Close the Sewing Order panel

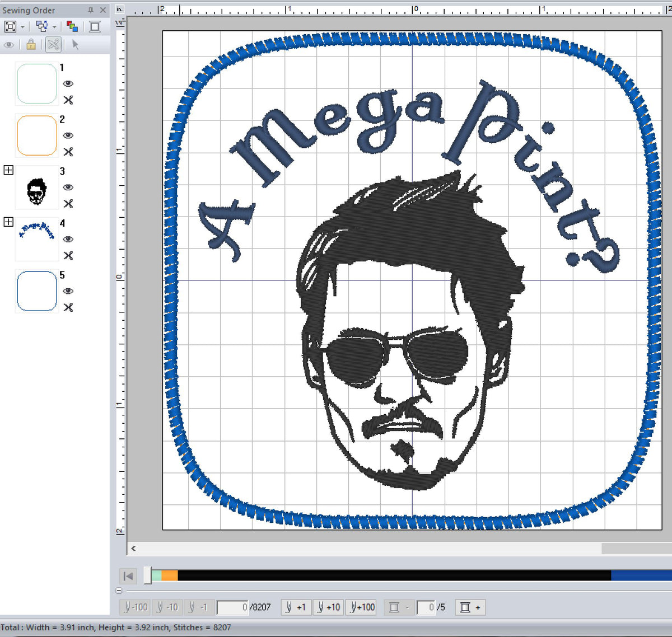(x=103, y=10)
